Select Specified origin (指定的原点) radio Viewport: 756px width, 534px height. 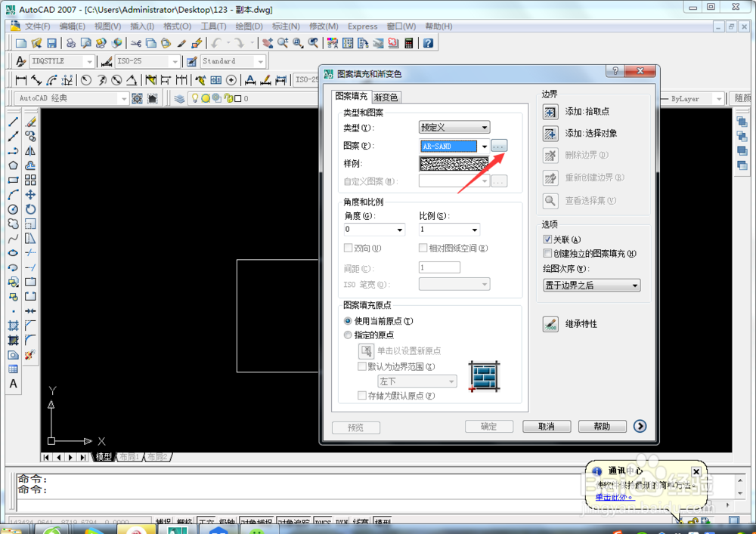(x=348, y=335)
